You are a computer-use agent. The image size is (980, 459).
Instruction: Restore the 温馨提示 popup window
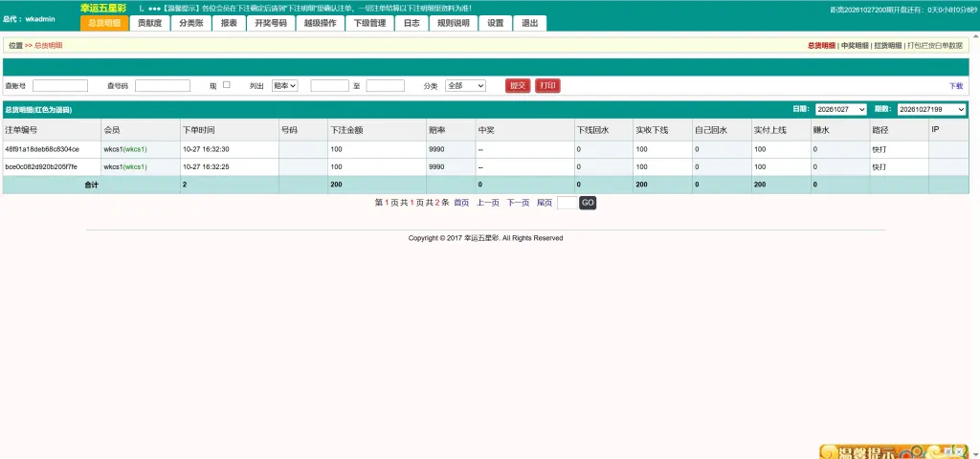coord(948,450)
